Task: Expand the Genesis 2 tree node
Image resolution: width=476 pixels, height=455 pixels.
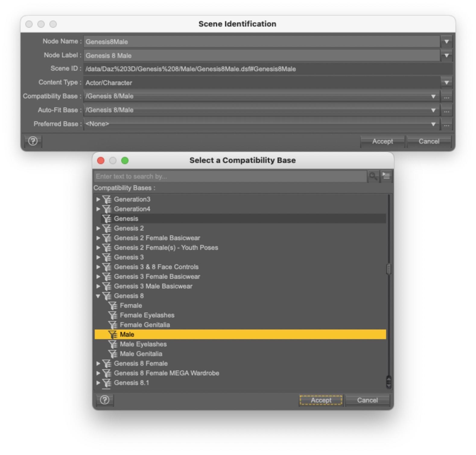Action: pyautogui.click(x=98, y=228)
